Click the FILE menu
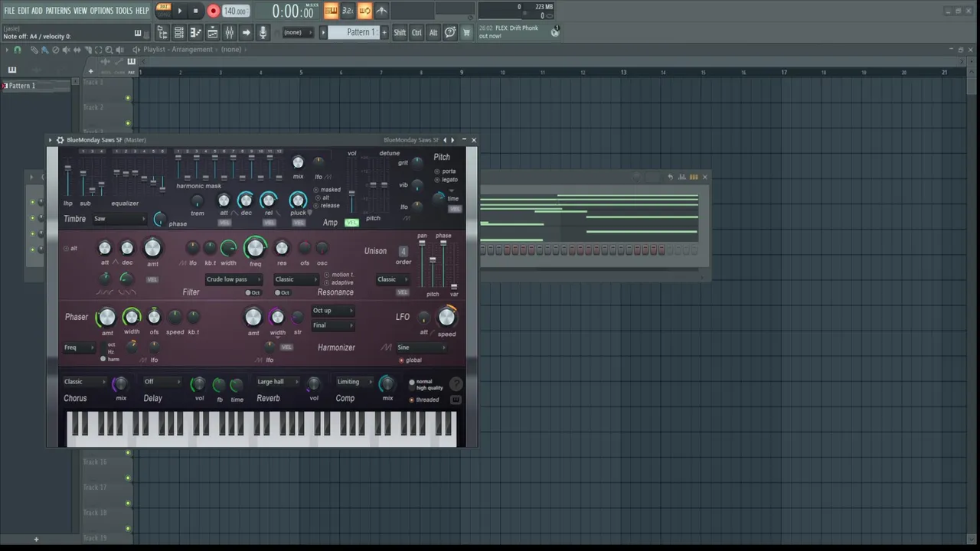 9,11
